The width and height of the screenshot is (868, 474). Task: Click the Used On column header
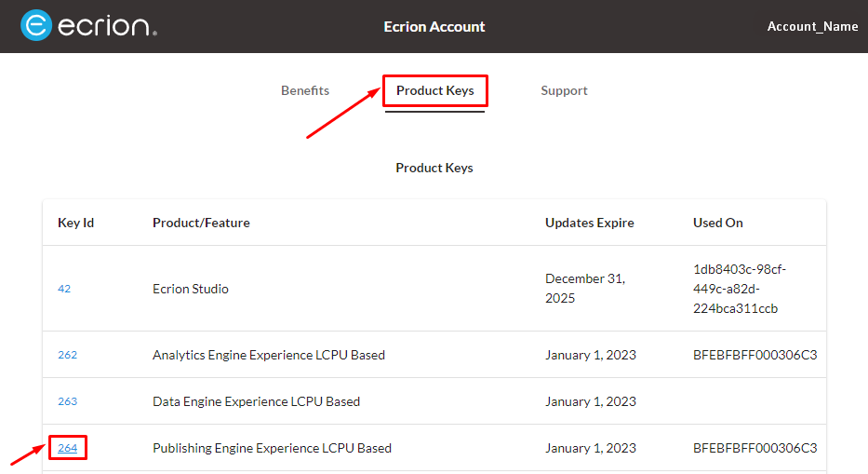click(x=718, y=223)
